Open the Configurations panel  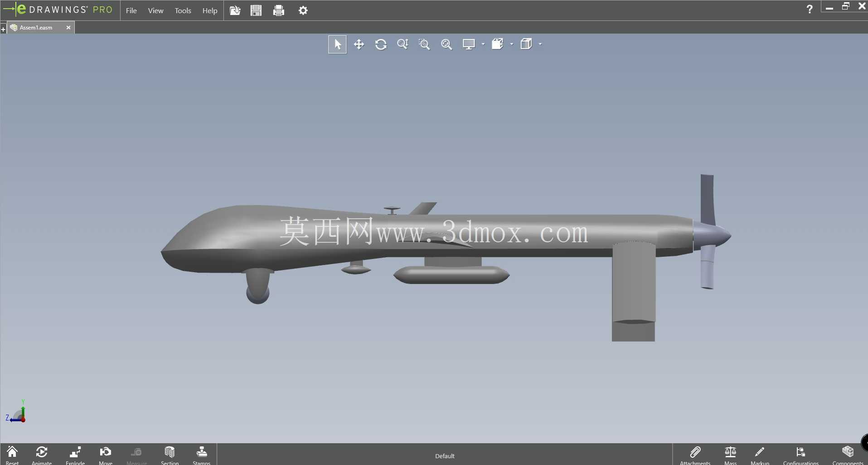click(x=801, y=455)
